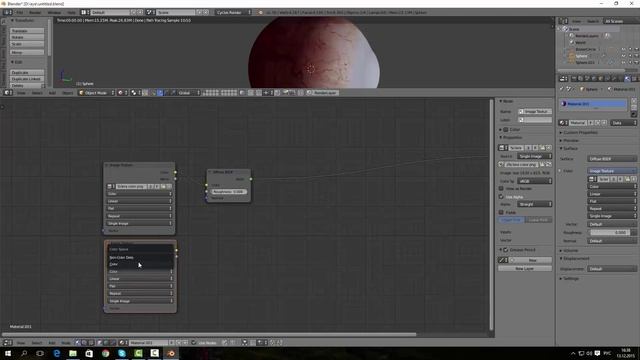Screen dimensions: 640x360
Task: Expand the Settings panel
Action: [x=561, y=279]
